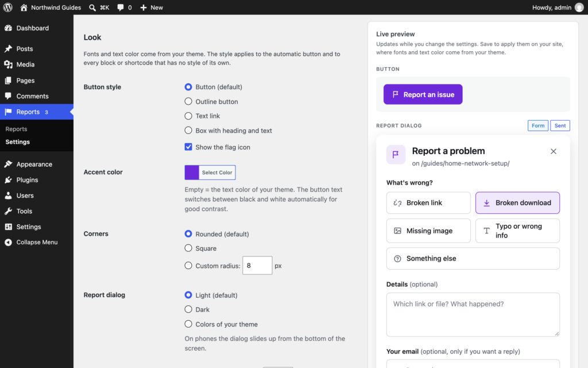Click the Howdy, admin account text
Viewport: 588px width, 368px height.
click(552, 7)
